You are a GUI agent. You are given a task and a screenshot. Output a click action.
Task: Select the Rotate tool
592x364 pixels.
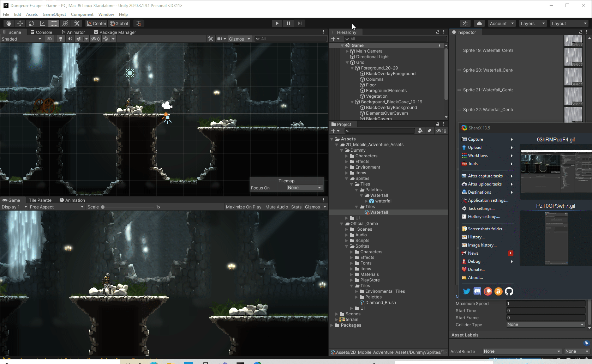coord(31,23)
